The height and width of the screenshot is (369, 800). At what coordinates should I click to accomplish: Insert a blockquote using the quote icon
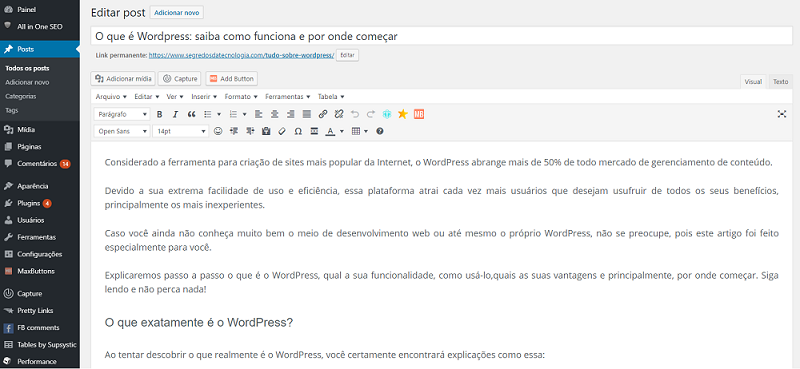[192, 114]
